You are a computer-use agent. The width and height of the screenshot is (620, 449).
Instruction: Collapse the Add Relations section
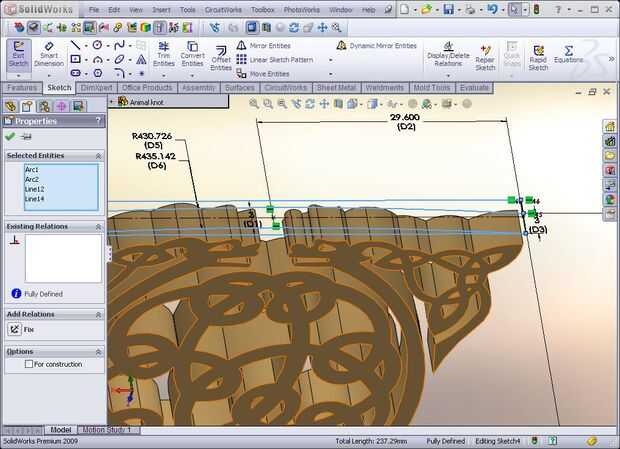tap(98, 315)
